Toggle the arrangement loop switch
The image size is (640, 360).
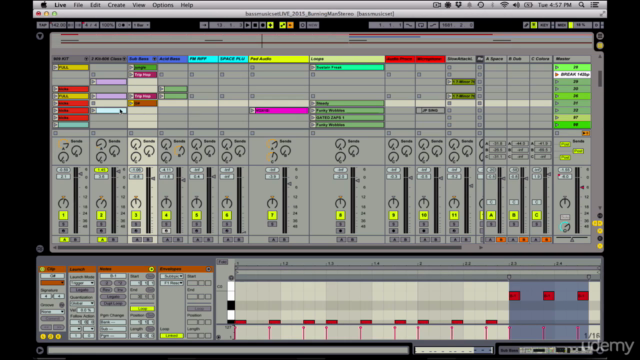(x=421, y=25)
